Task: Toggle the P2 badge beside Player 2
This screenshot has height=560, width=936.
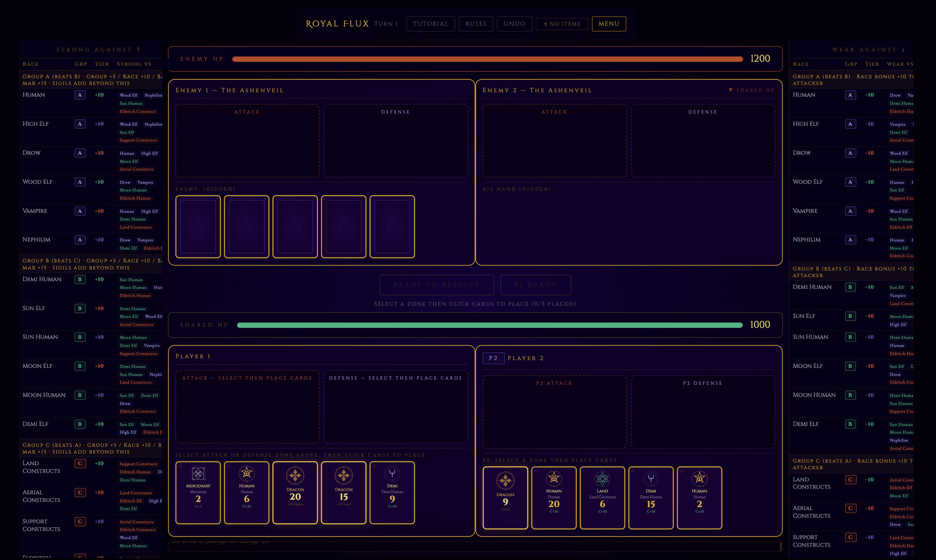Action: click(493, 358)
